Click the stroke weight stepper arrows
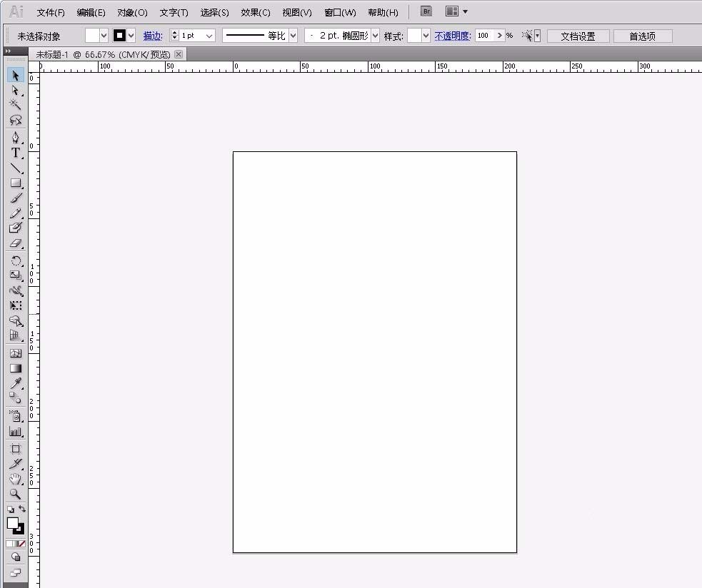 (174, 36)
